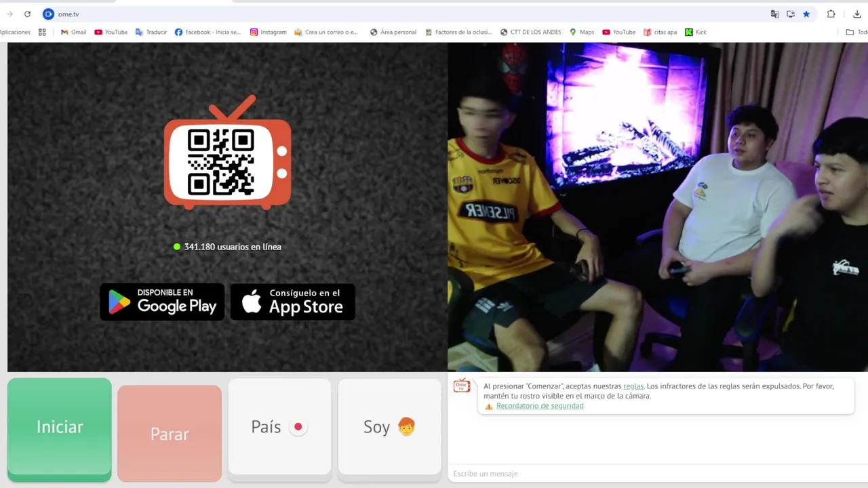868x488 pixels.
Task: Go forward using the browser arrow
Action: click(9, 14)
